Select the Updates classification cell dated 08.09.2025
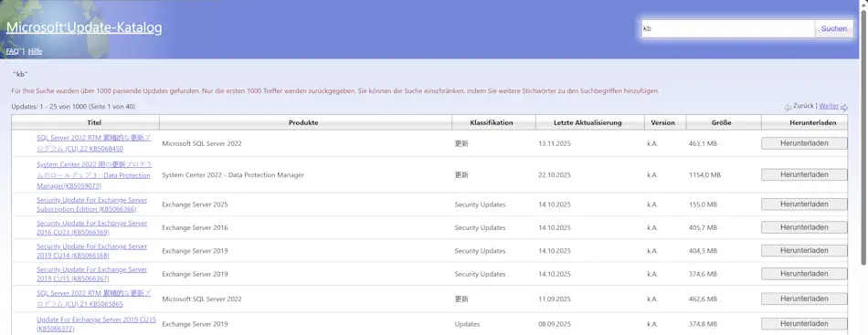868x335 pixels. point(467,324)
